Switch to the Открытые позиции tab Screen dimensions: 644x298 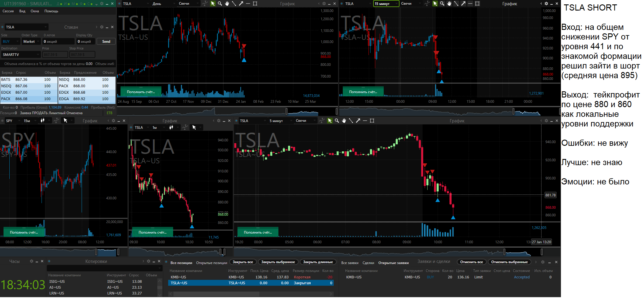coord(211,263)
